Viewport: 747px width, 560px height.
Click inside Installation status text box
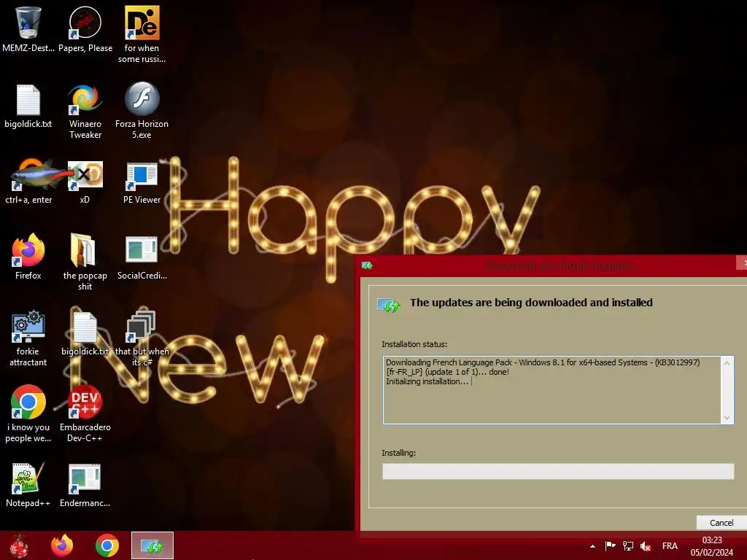pos(558,390)
